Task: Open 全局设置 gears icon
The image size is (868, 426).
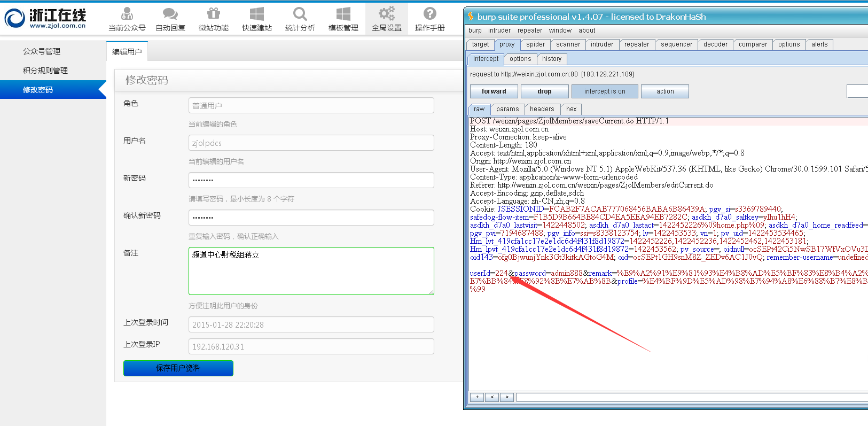Action: pos(387,13)
